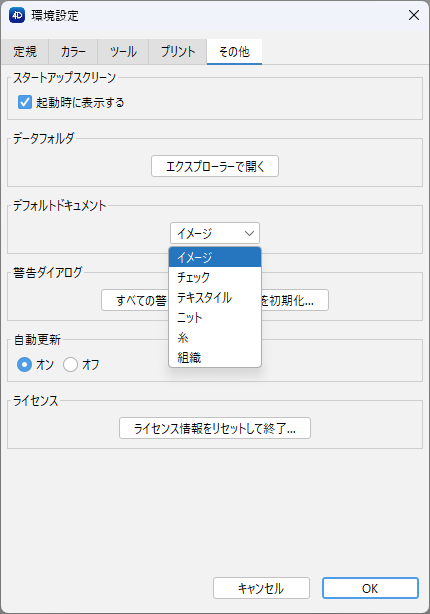Uncheck the 起動時に表示する checkbox
The image size is (430, 614).
pos(25,102)
